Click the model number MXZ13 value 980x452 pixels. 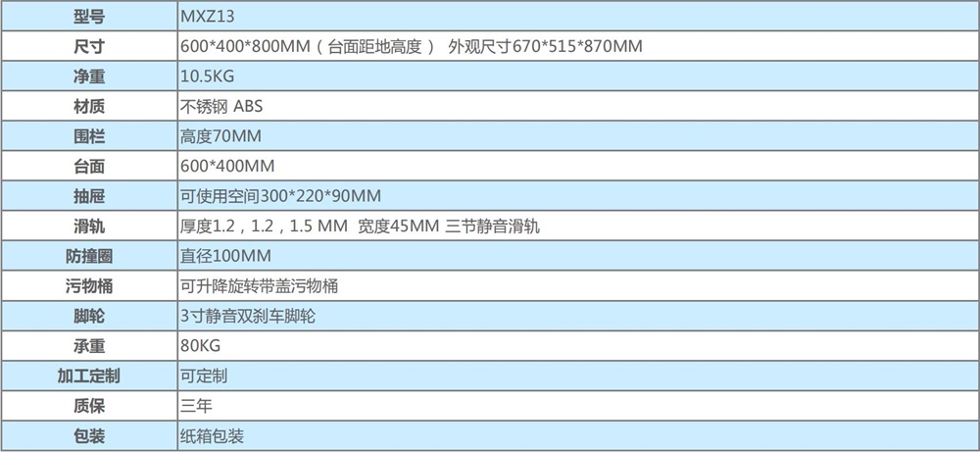pos(208,17)
